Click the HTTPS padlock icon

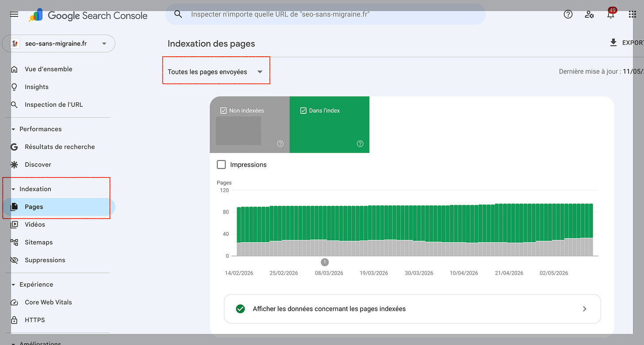point(15,320)
